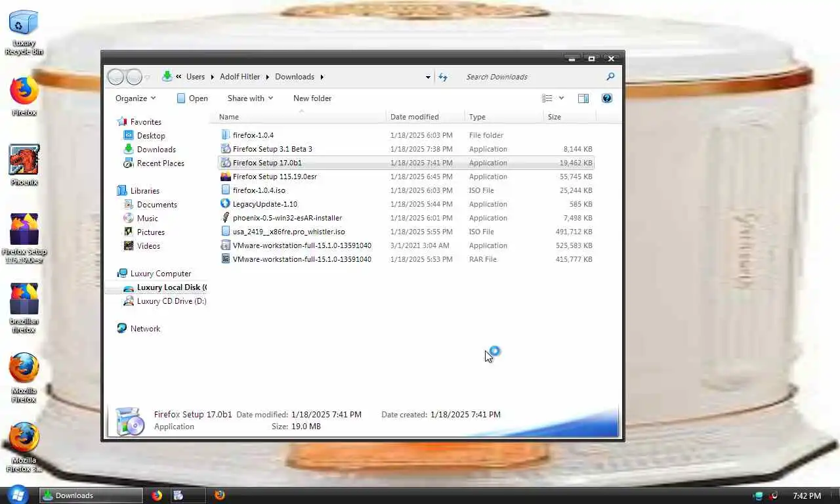Sort by the Type column header
The width and height of the screenshot is (840, 504).
click(504, 117)
